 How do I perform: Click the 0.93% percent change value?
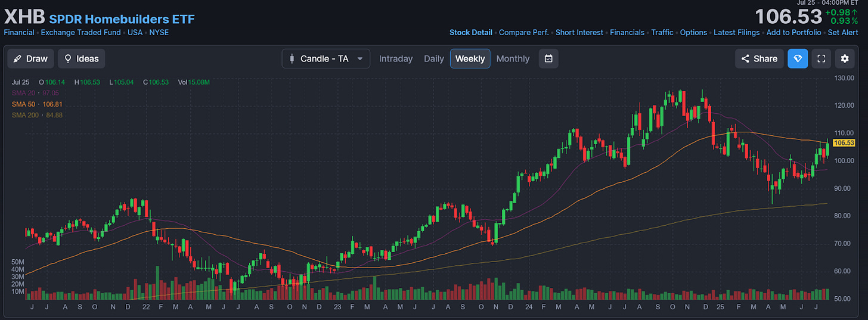pyautogui.click(x=844, y=21)
